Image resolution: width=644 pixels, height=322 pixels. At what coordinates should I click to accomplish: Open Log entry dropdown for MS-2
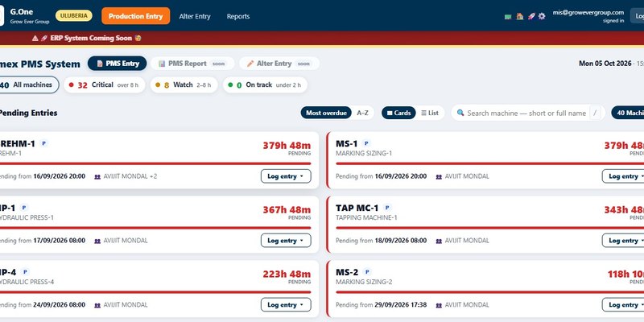point(625,305)
